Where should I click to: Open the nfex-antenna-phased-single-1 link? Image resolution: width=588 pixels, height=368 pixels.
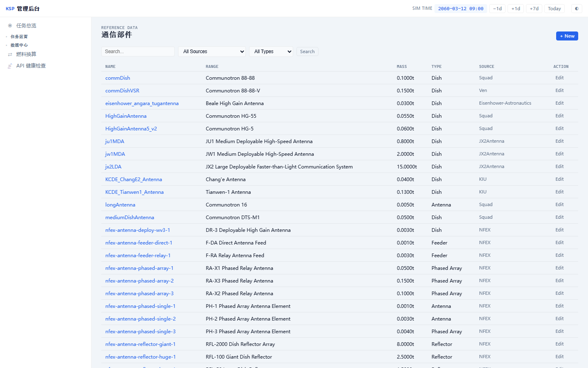[x=140, y=306]
